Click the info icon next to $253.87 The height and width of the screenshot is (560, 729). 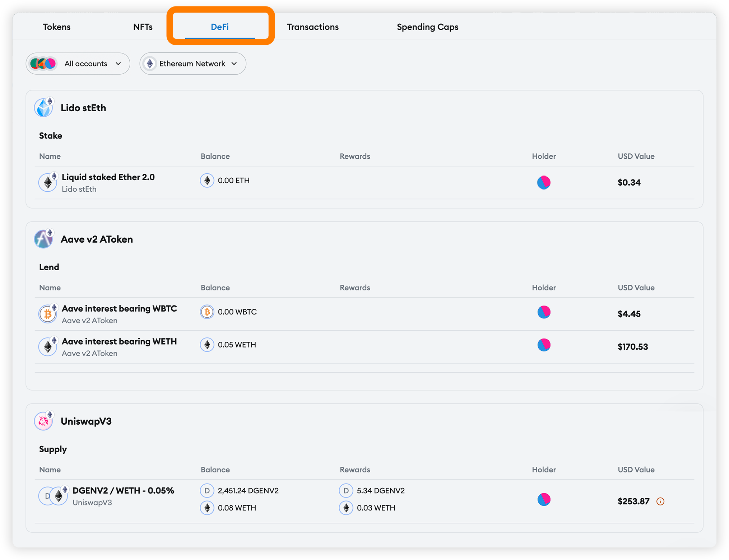(660, 501)
